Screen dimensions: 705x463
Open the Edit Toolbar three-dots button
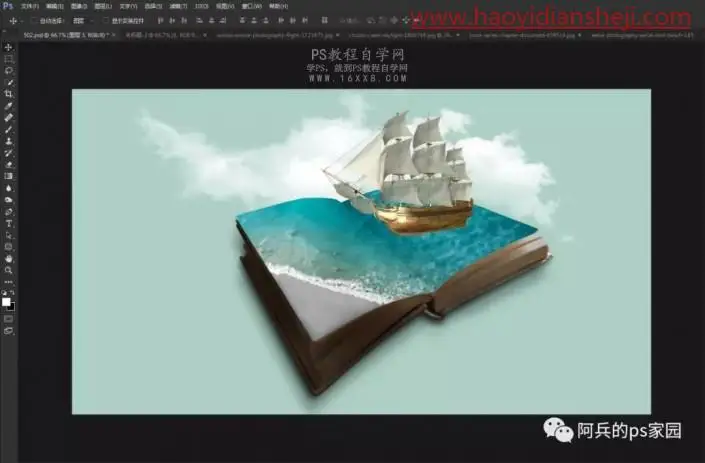[x=9, y=282]
